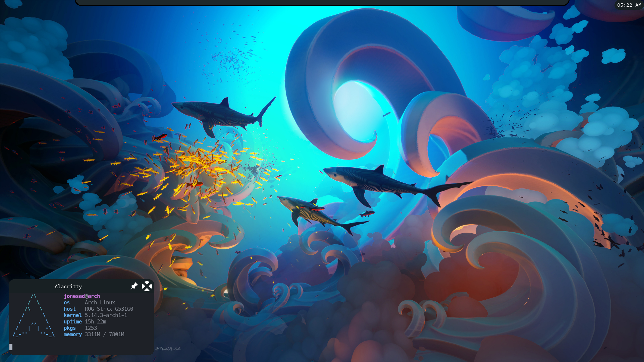Click the 'memory' label in terminal
644x362 pixels.
click(73, 335)
